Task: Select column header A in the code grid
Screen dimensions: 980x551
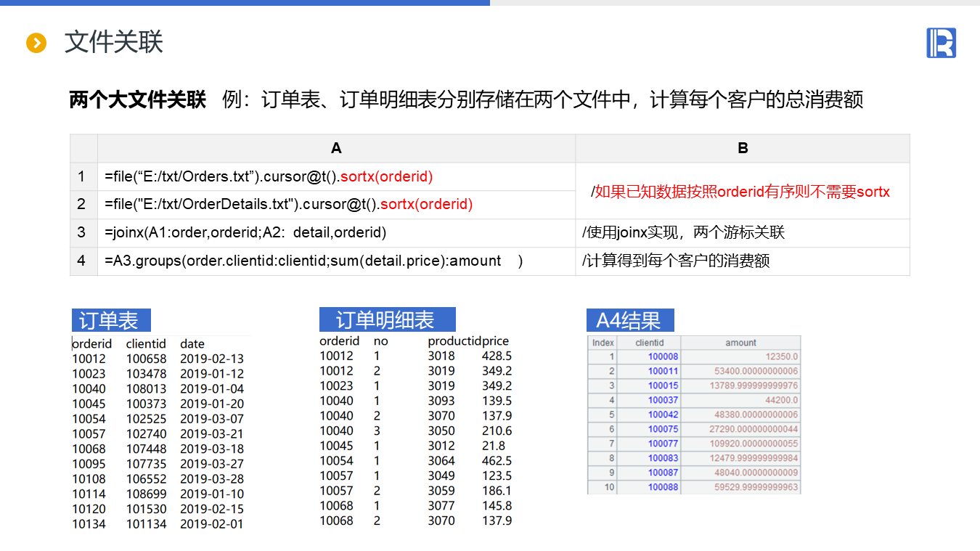Action: [x=336, y=148]
